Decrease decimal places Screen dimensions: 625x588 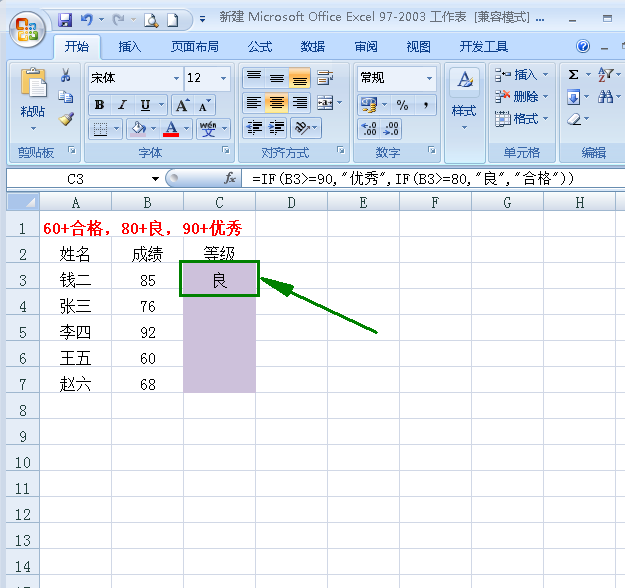[x=391, y=128]
